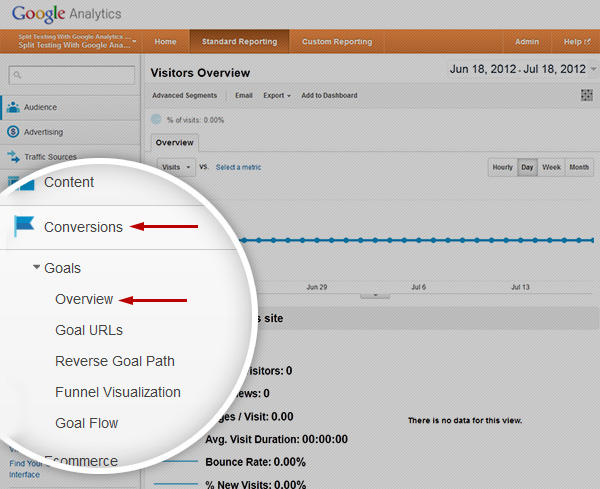Open the Advertising section
Viewport: 600px width, 489px height.
tap(70, 132)
